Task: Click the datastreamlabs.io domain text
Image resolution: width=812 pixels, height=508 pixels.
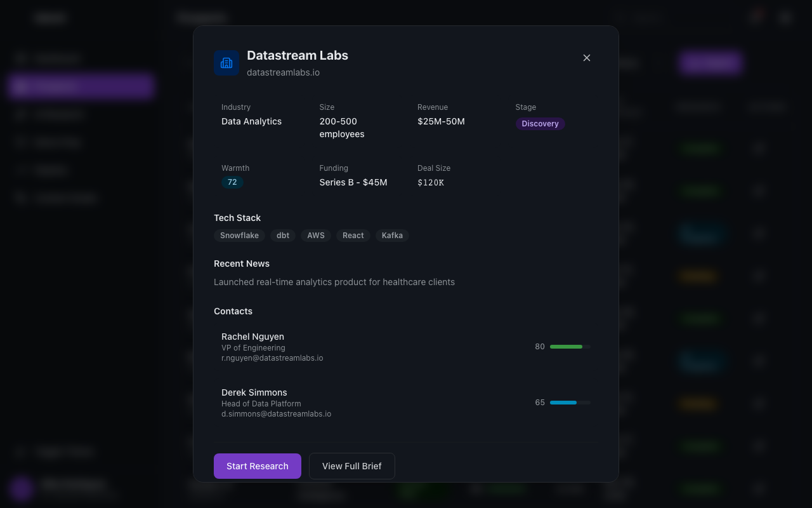Action: (283, 72)
